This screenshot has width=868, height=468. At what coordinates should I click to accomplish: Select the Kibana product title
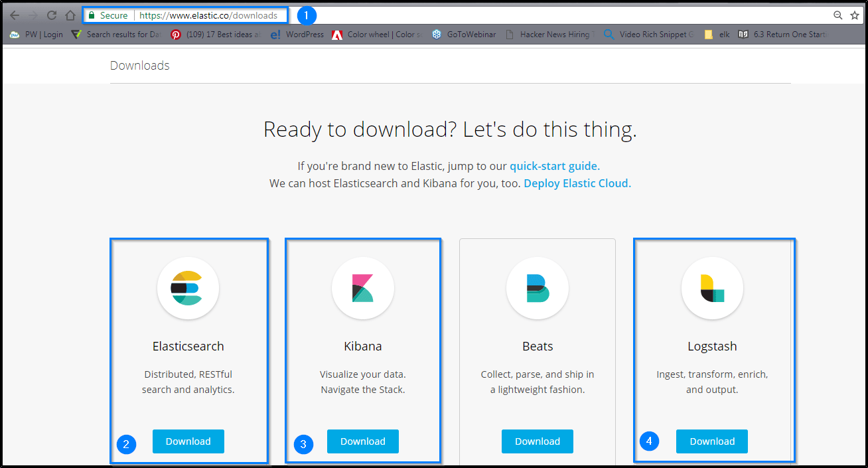pyautogui.click(x=363, y=347)
